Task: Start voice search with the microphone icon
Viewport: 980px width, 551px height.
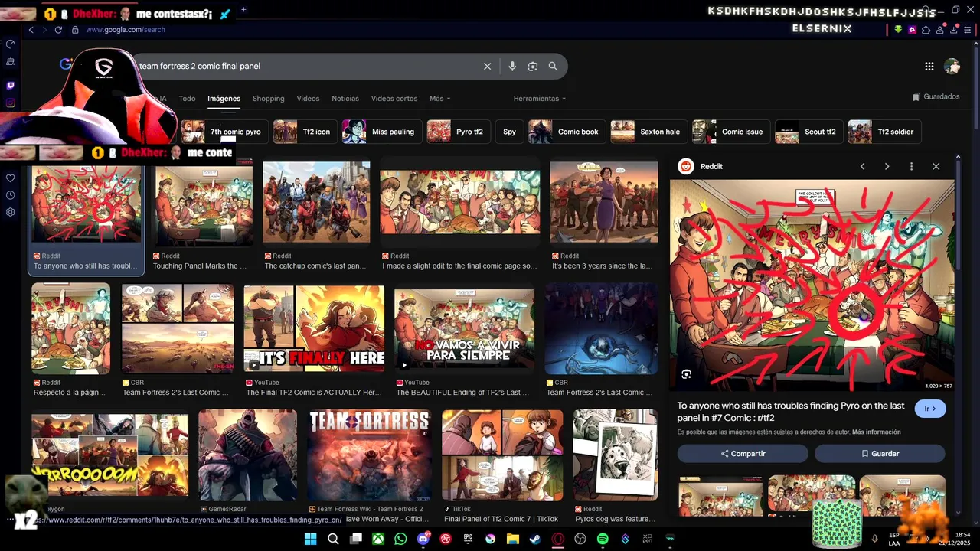Action: 512,67
